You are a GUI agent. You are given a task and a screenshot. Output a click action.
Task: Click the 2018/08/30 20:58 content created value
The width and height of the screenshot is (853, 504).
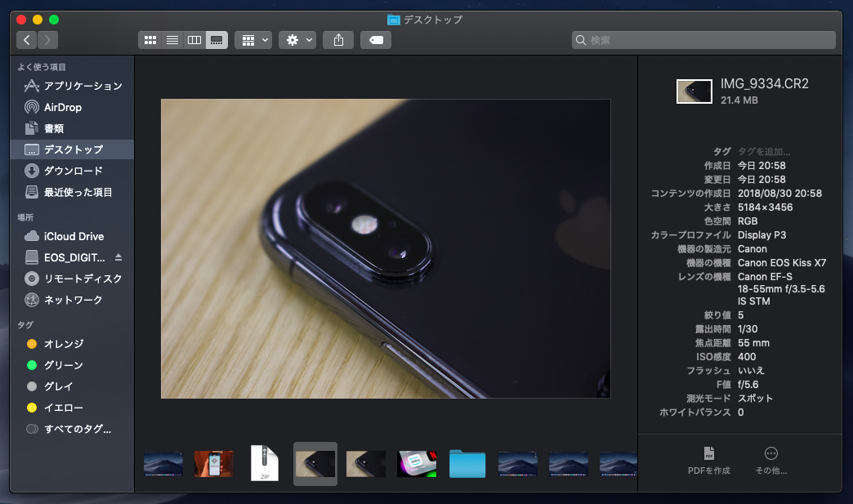tap(779, 194)
